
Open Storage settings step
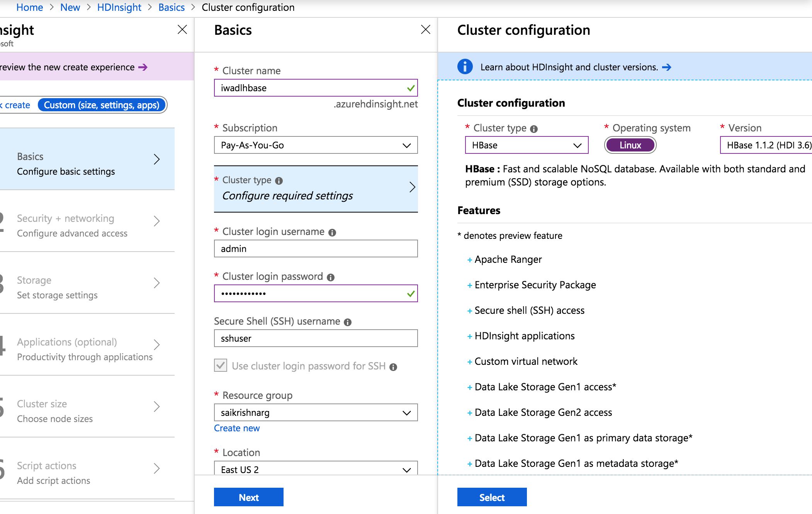tap(87, 283)
